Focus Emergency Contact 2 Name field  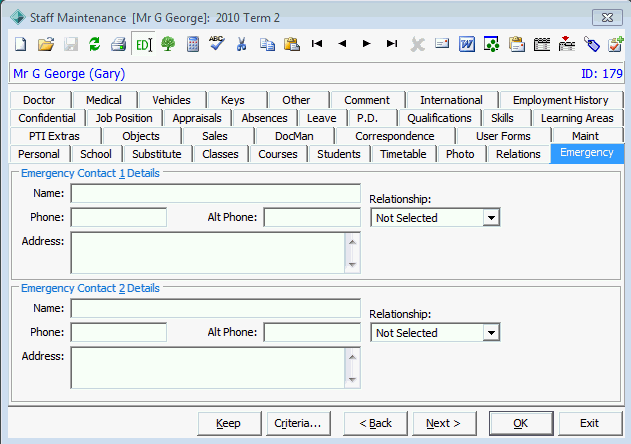(x=216, y=308)
